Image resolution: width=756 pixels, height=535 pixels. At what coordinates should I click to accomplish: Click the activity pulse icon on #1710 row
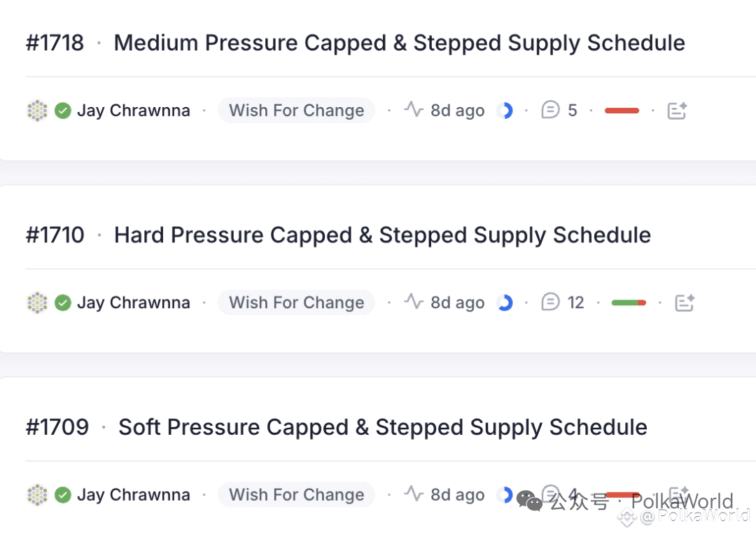coord(414,302)
